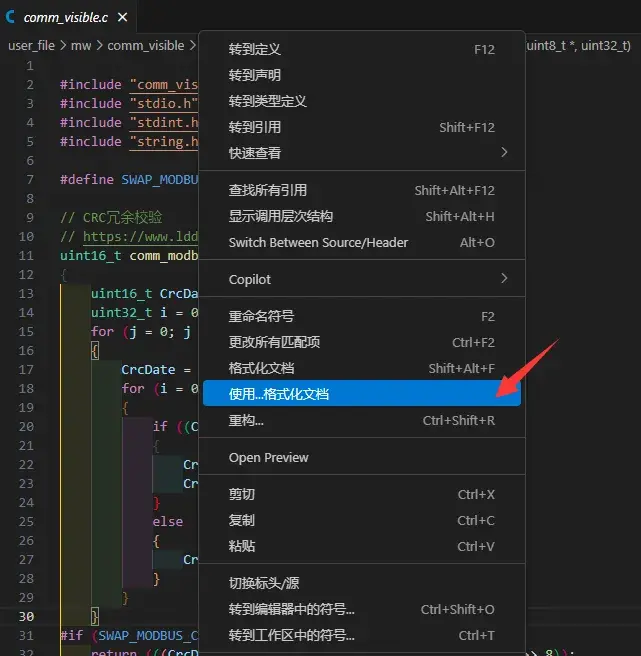The width and height of the screenshot is (641, 656).
Task: Choose 转到类型定义 menu entry
Action: 362,101
